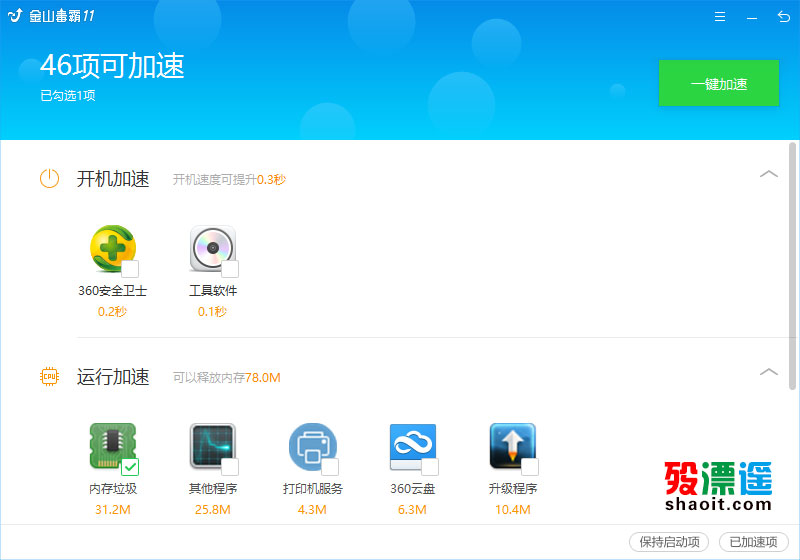Viewport: 800px width, 560px height.
Task: Click the 一键加速 green button
Action: pos(718,83)
